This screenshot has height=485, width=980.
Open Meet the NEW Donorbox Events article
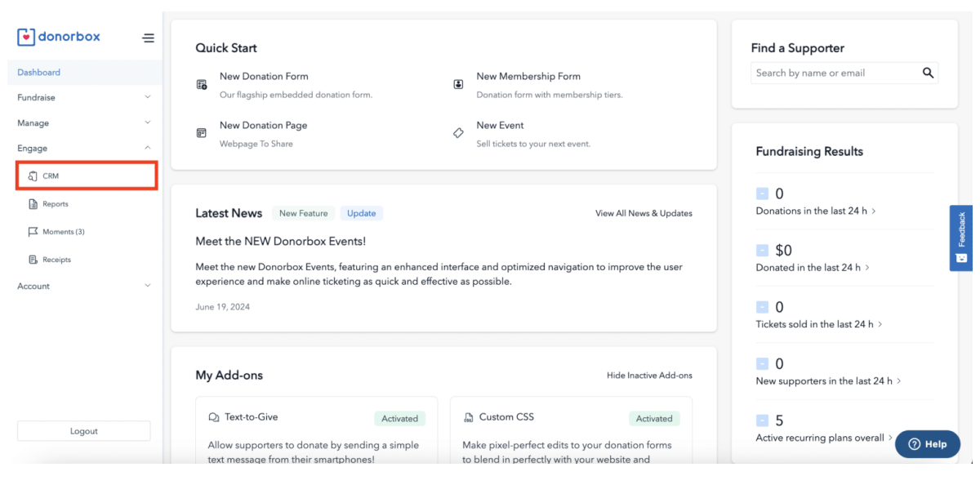tap(281, 242)
